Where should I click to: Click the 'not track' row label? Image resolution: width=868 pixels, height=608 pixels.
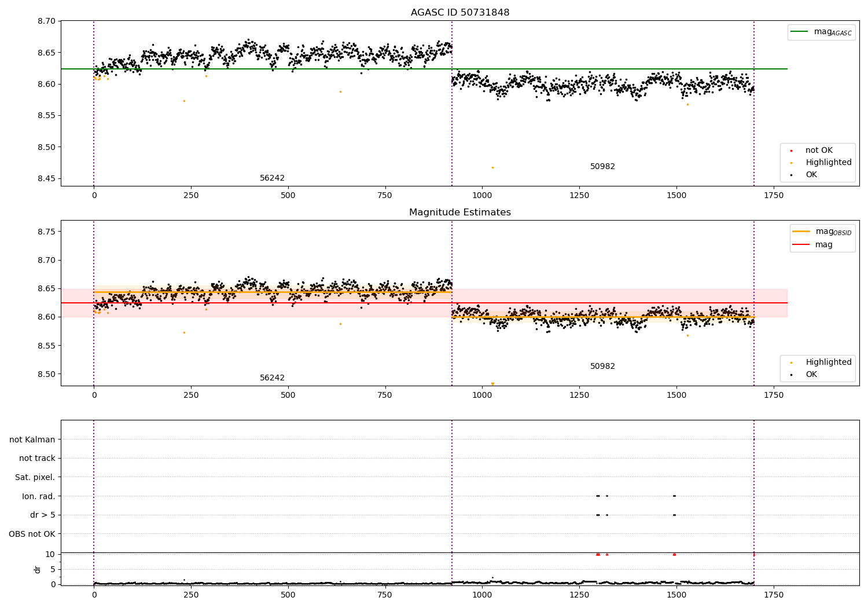(37, 459)
